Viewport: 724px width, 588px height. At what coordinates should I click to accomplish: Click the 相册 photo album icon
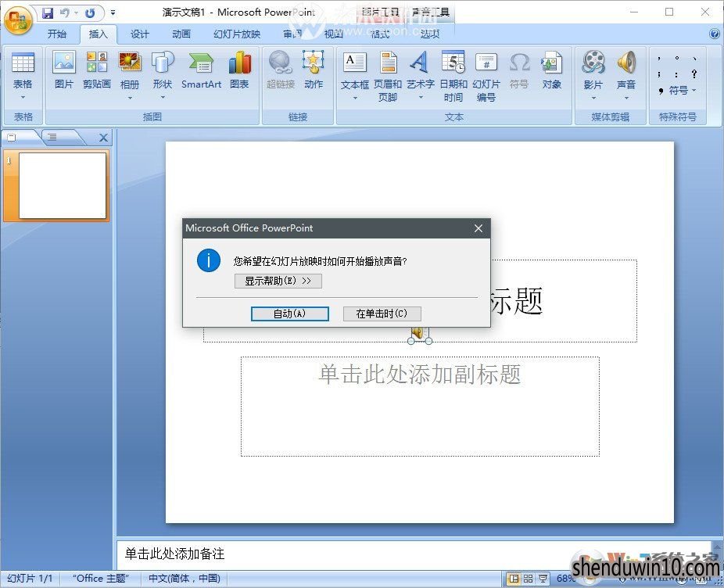[x=130, y=63]
